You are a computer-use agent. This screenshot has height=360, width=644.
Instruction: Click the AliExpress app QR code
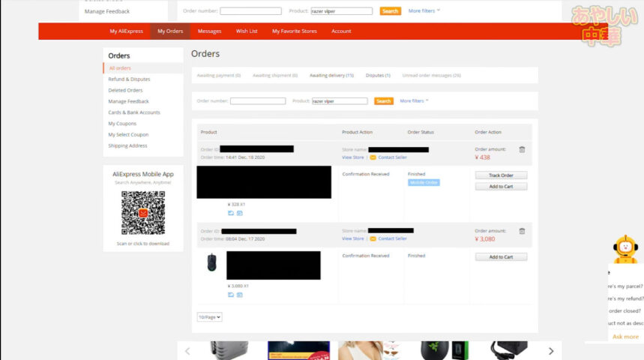point(142,213)
